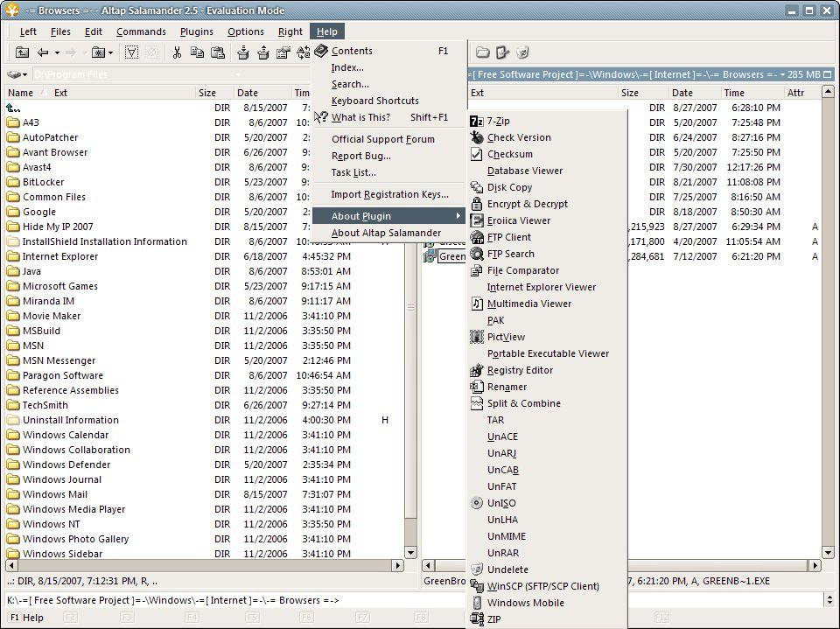Click the Parent Directory toolbar icon
This screenshot has width=840, height=629.
coord(23,52)
